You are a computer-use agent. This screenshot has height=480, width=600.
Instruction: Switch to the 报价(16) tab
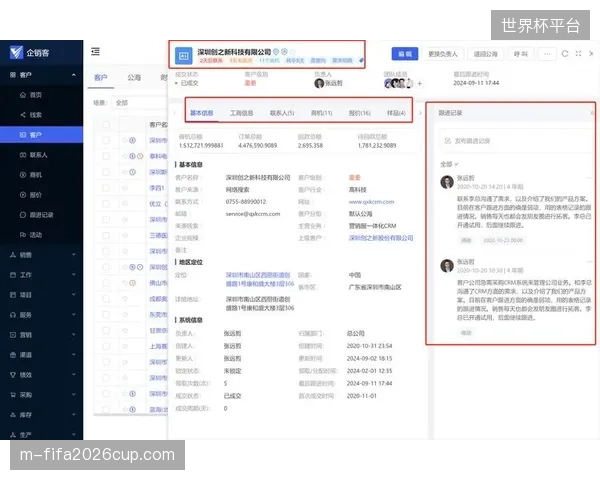coord(360,113)
